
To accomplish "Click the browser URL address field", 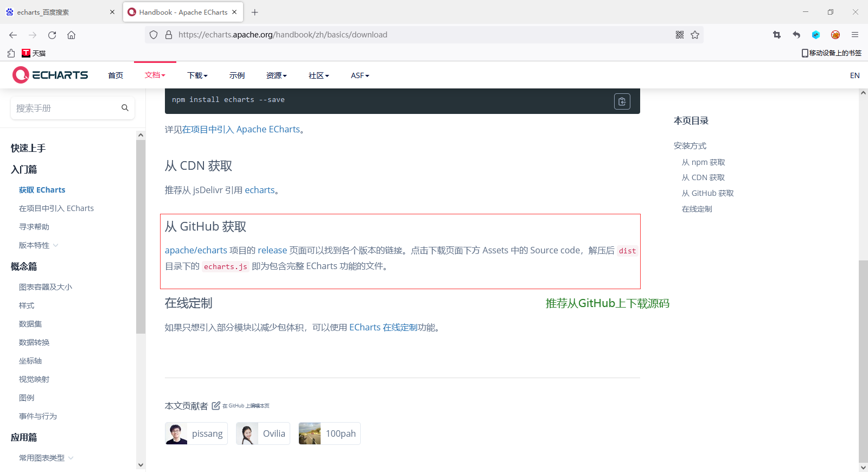I will coord(423,35).
